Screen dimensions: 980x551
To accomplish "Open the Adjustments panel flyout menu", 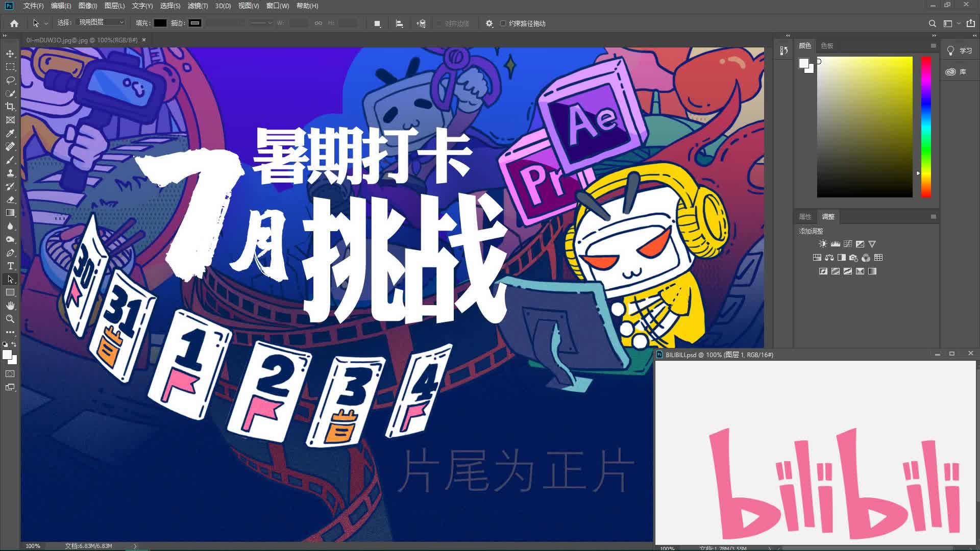I will click(934, 216).
